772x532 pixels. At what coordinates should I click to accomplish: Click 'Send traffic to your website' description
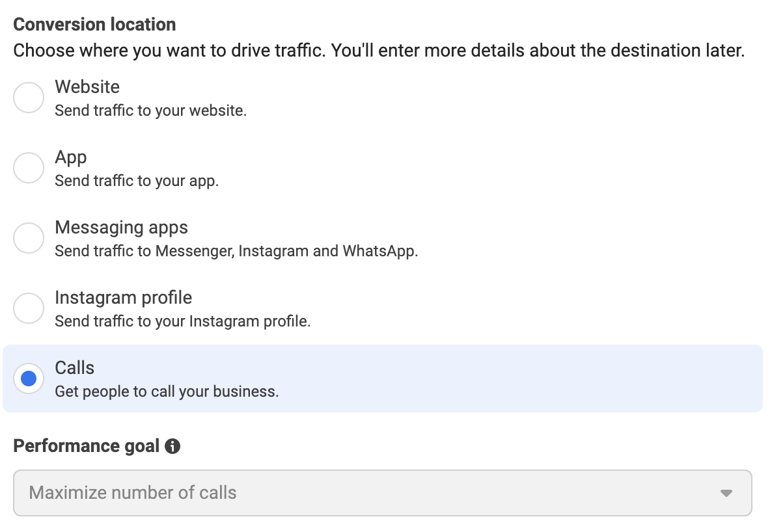(x=150, y=111)
